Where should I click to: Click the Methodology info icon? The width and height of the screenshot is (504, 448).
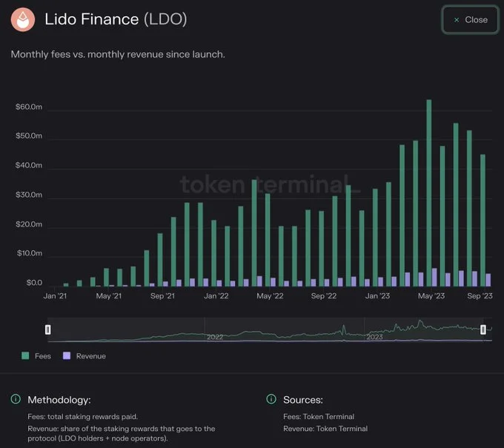(x=16, y=399)
